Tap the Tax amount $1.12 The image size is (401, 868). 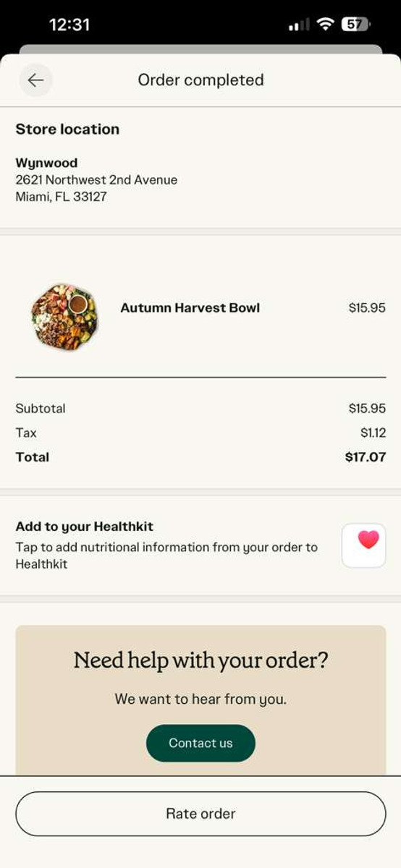tap(373, 433)
